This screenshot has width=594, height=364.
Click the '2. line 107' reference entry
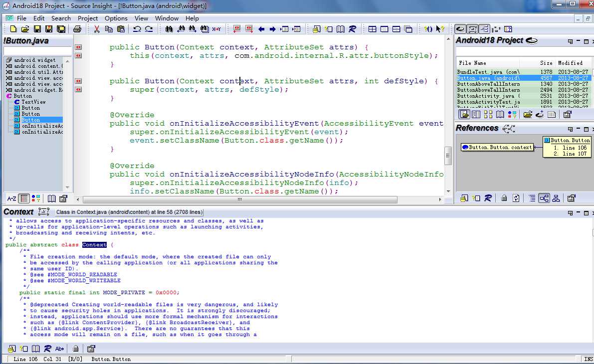[570, 154]
